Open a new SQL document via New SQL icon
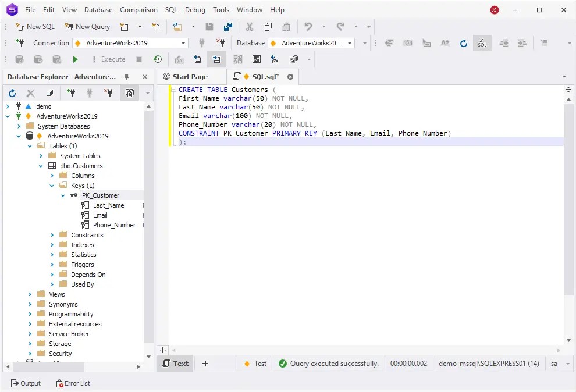This screenshot has height=392, width=576. coord(35,26)
